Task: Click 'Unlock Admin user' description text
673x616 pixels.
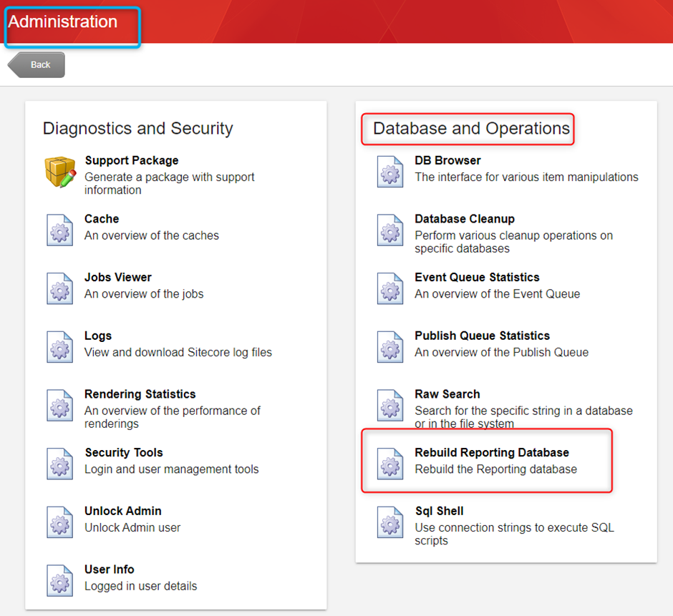Action: tap(132, 527)
